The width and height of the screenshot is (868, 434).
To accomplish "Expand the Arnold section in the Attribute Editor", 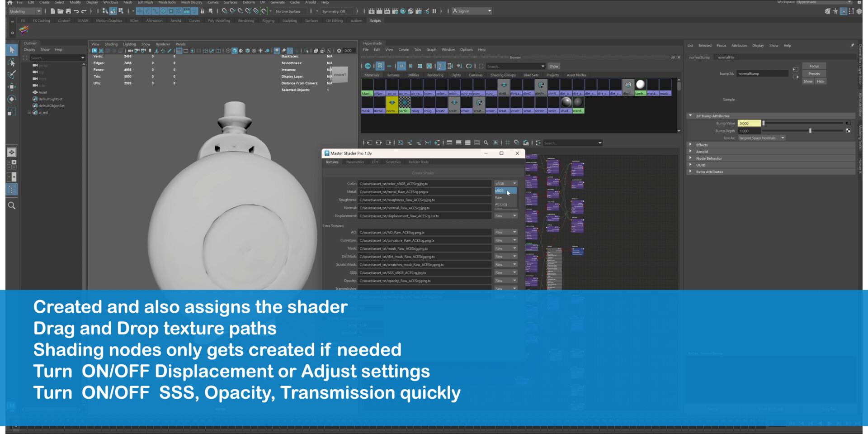I will tap(701, 151).
